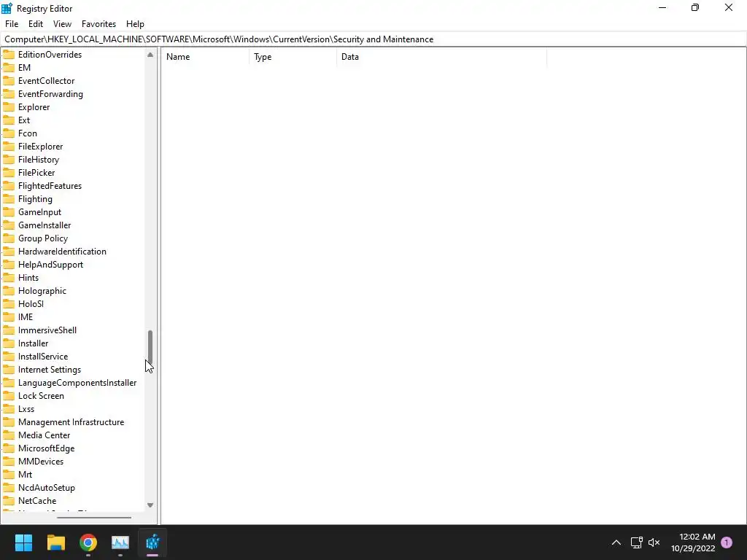The width and height of the screenshot is (747, 560).
Task: Click the Hints folder icon
Action: pos(9,278)
